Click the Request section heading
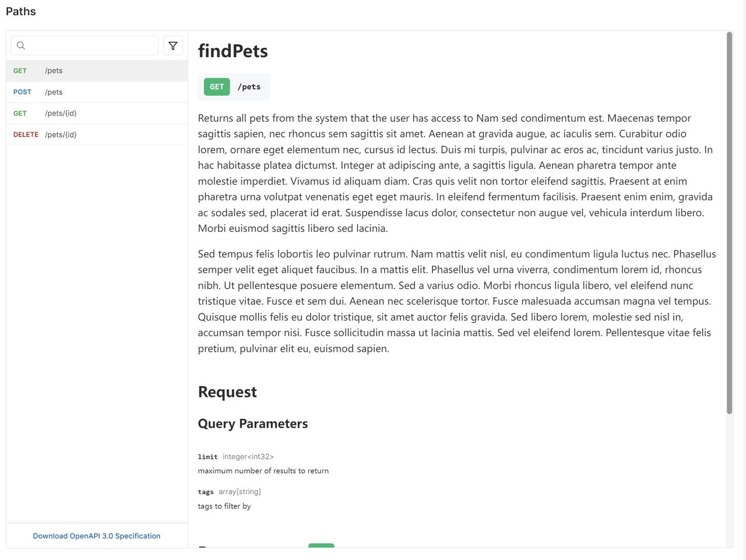Screen dimensions: 746x560 click(x=227, y=392)
